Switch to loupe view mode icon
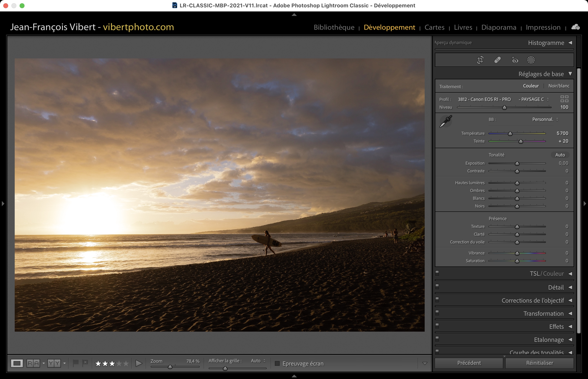 tap(17, 363)
